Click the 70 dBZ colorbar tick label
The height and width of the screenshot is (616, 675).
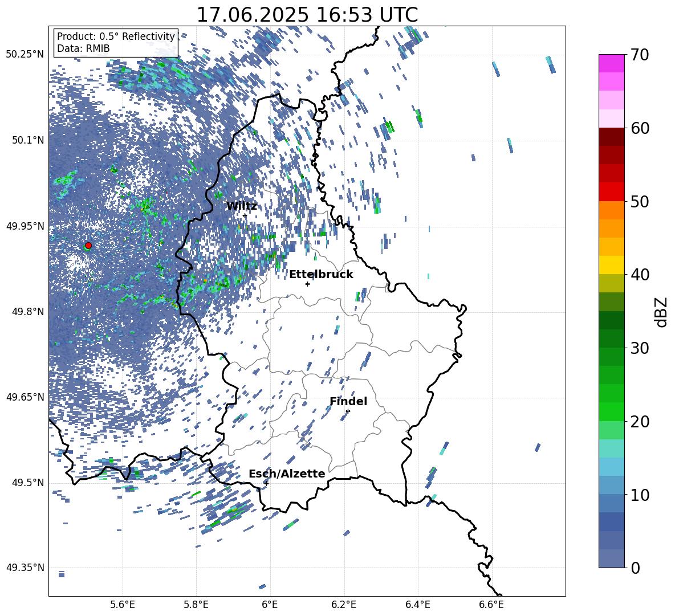pos(640,55)
